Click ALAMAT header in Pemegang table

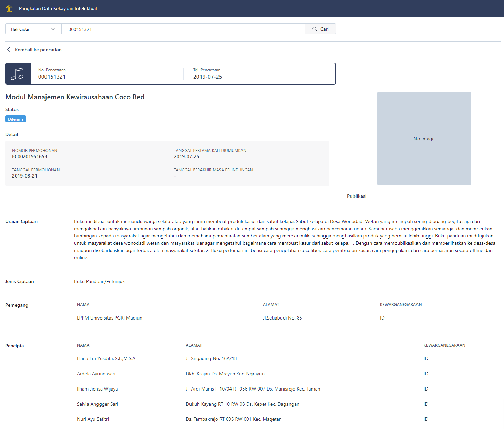coord(271,304)
